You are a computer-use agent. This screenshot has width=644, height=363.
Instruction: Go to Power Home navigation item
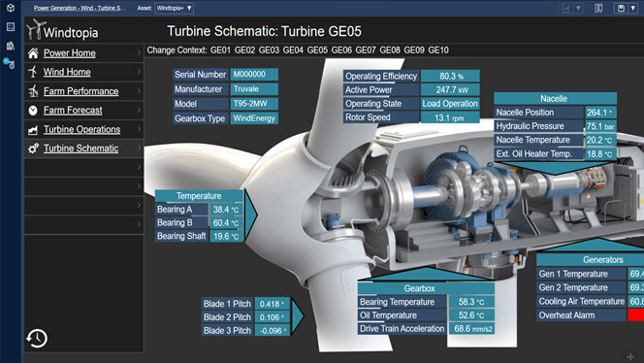point(70,53)
